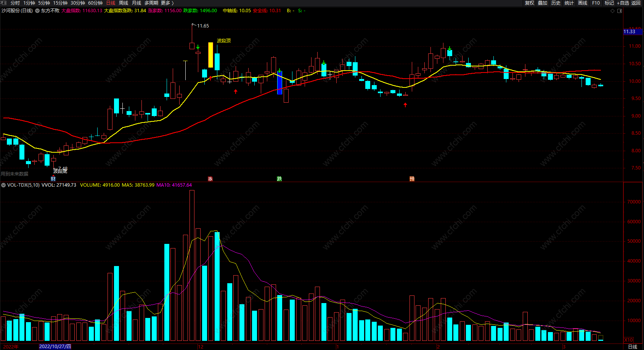The height and width of the screenshot is (350, 644).
Task: Click the 返回 back button
Action: [x=636, y=3]
